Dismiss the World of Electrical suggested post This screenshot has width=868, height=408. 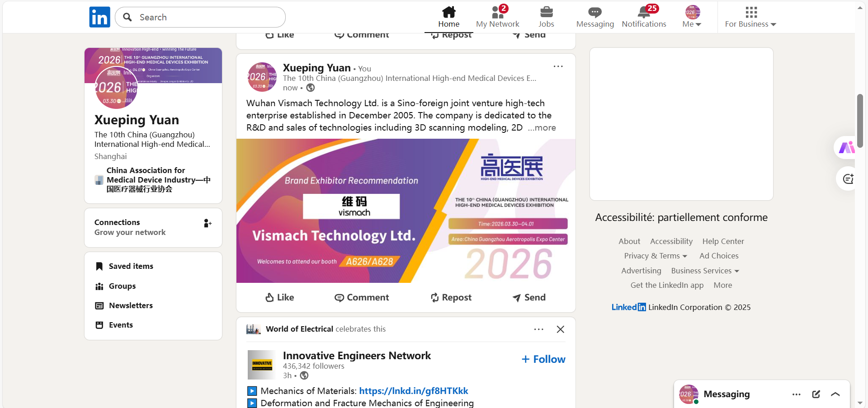561,329
